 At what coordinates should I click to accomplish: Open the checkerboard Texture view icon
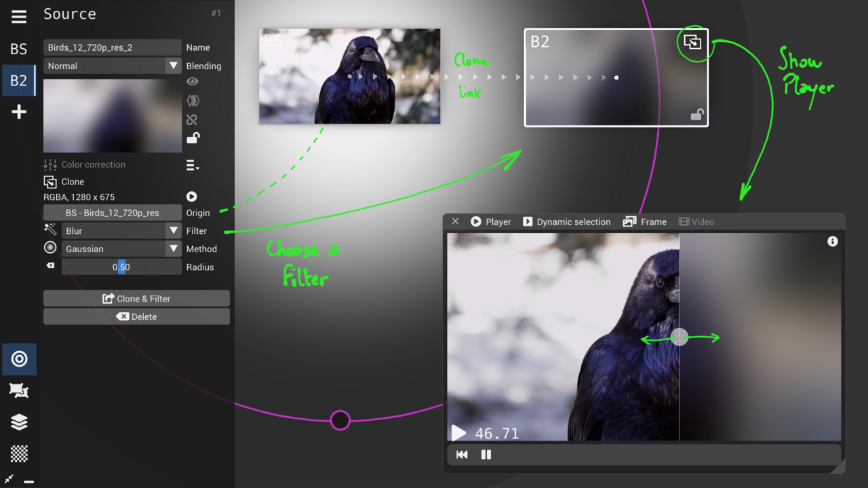[x=19, y=453]
